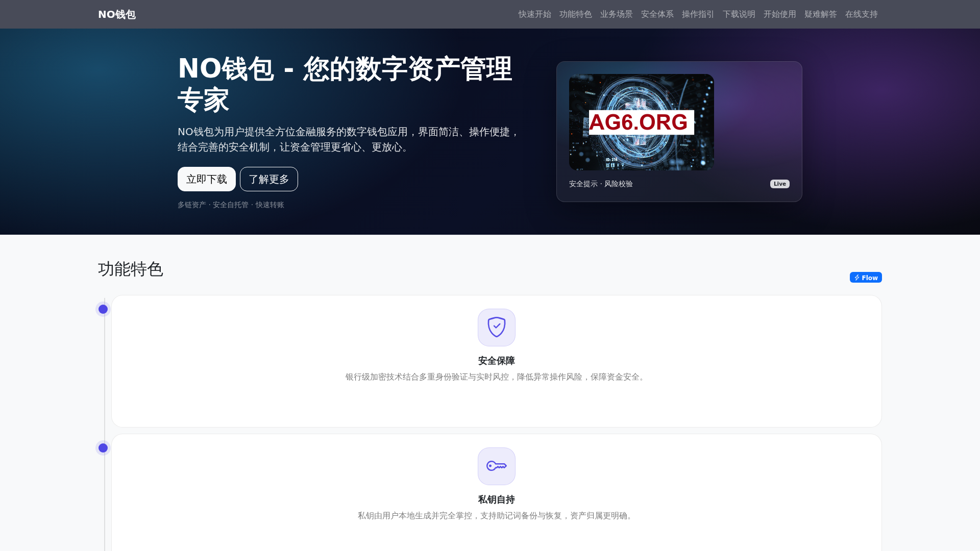
Task: Navigate to 操作指引
Action: tap(698, 14)
